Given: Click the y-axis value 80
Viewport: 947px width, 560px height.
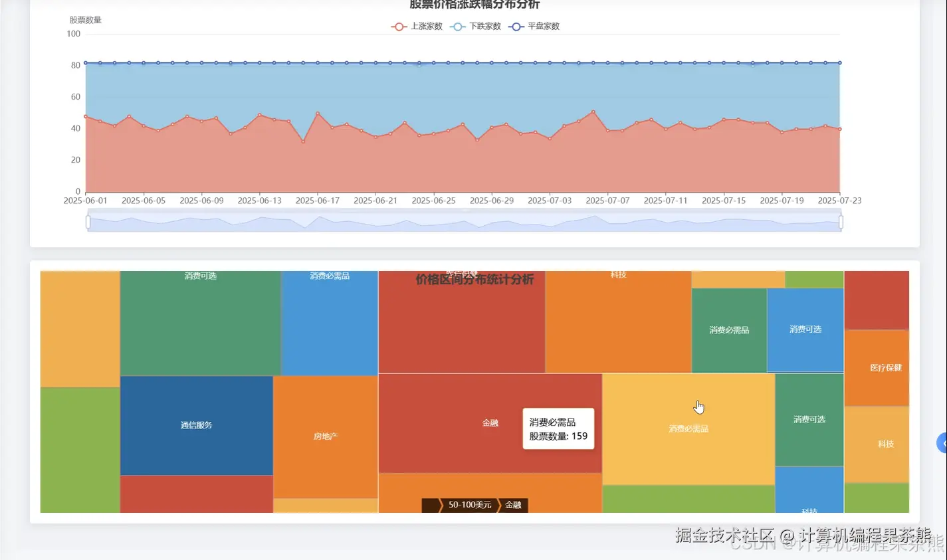Looking at the screenshot, I should point(76,65).
